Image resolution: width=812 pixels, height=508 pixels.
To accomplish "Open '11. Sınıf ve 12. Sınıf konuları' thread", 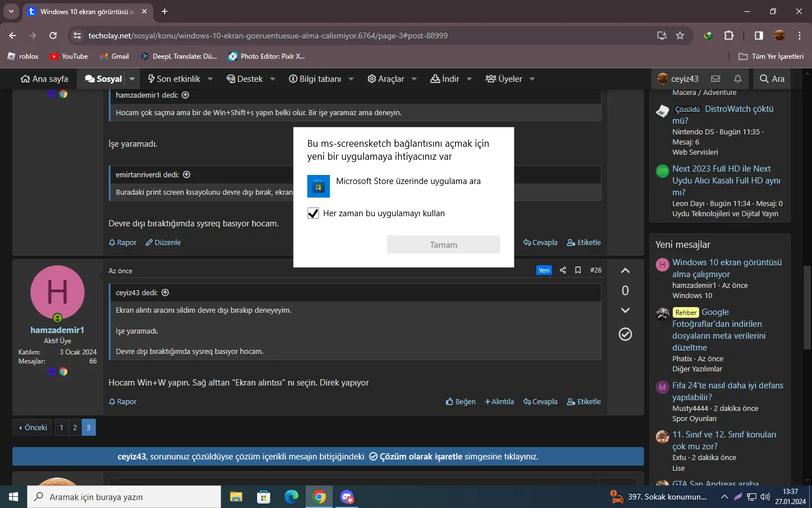I will (x=724, y=440).
